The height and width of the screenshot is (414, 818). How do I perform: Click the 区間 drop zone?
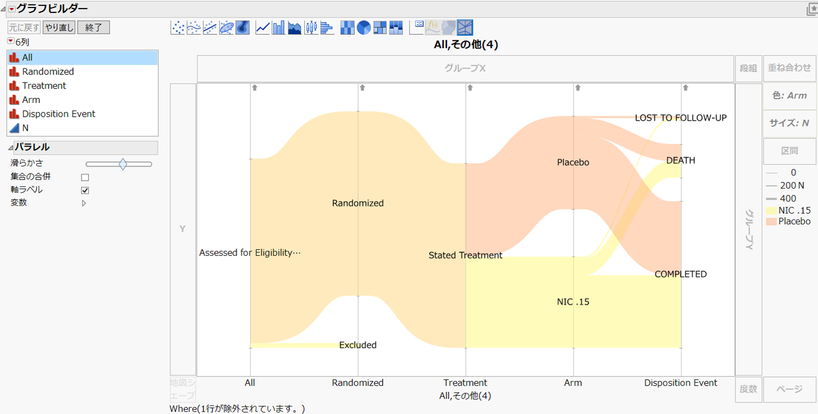point(789,151)
